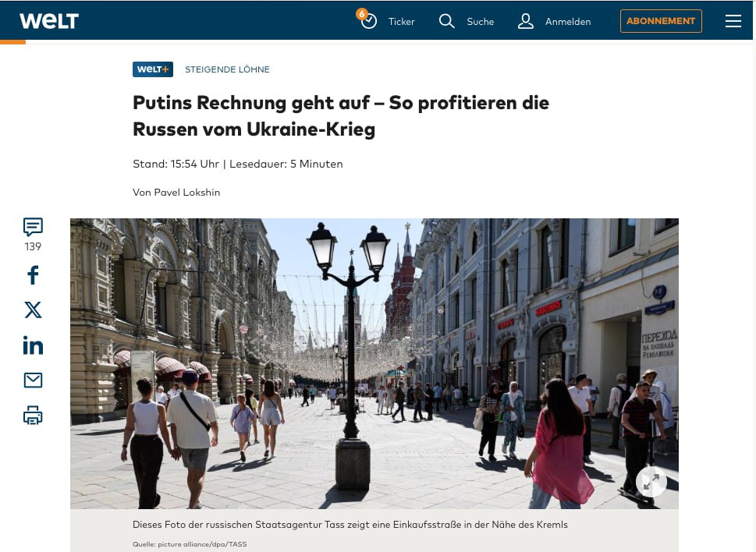Click the Ticker text label
The height and width of the screenshot is (552, 756).
tap(401, 22)
